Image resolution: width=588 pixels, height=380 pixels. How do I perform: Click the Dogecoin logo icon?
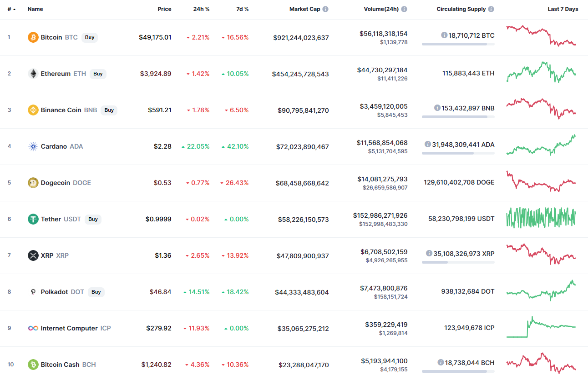point(33,183)
